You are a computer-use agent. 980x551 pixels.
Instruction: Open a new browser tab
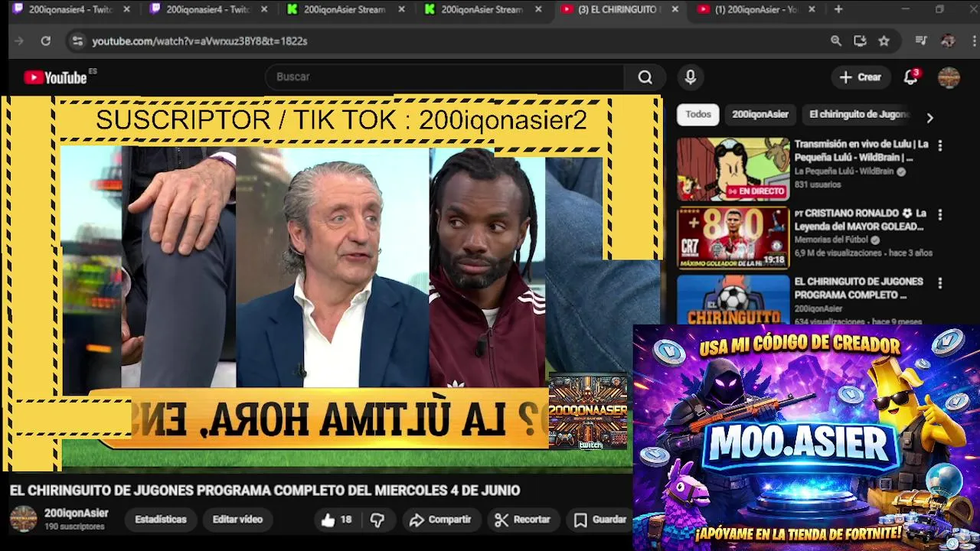click(838, 9)
